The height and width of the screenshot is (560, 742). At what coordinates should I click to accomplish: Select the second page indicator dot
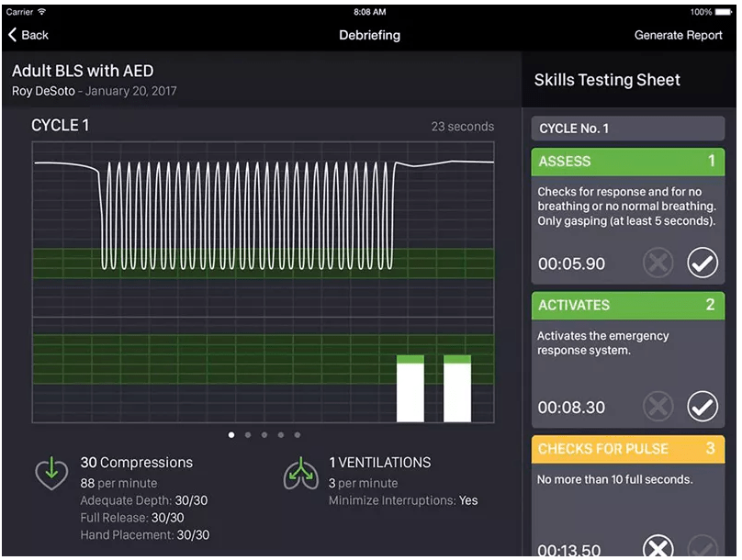pyautogui.click(x=248, y=435)
